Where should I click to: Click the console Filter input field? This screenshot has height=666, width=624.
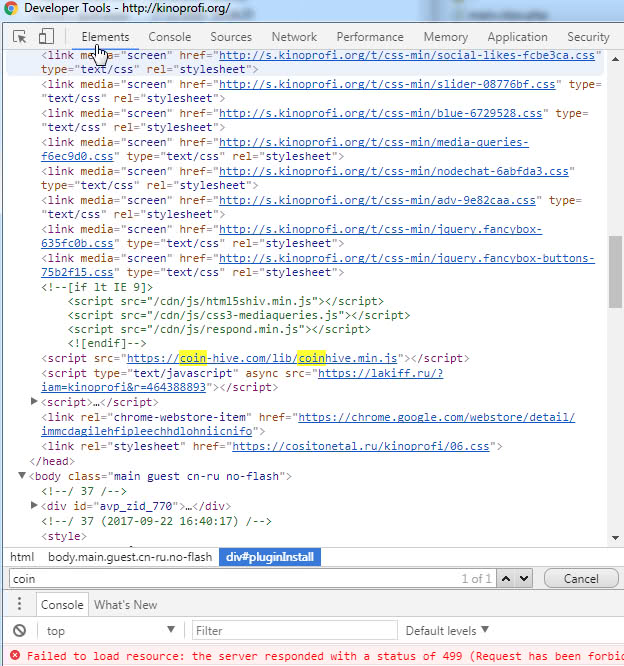[294, 631]
